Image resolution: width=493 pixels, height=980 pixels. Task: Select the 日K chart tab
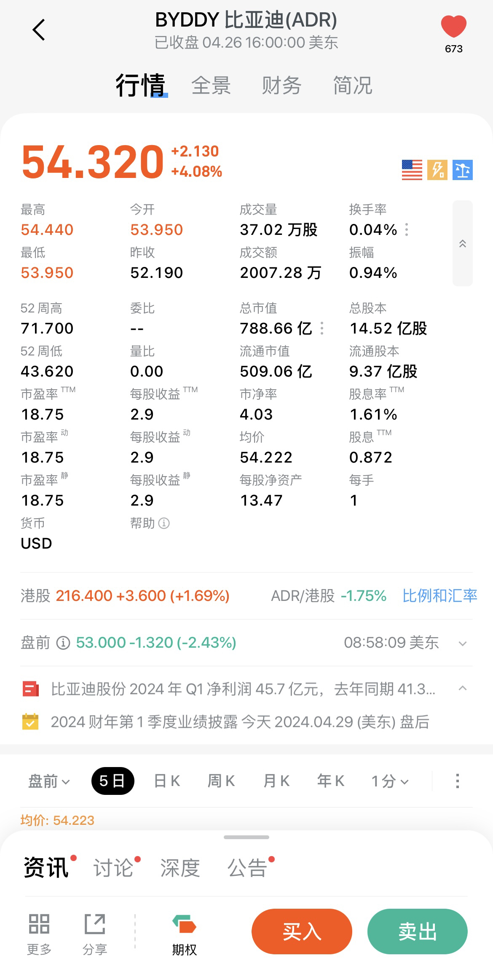(167, 781)
